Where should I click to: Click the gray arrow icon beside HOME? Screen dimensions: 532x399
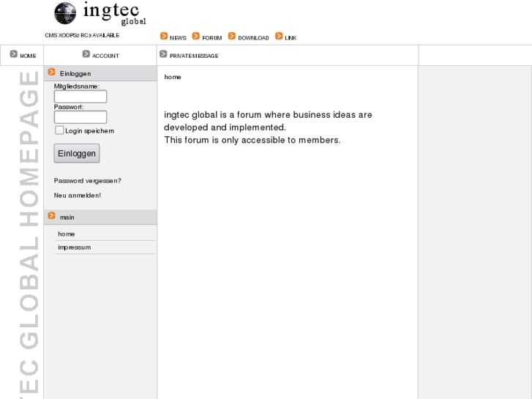[14, 54]
